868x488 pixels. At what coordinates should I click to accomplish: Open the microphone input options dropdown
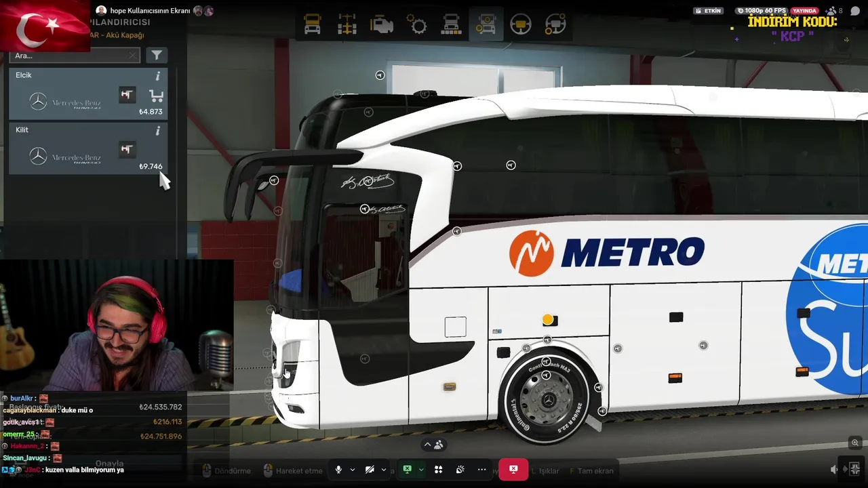point(352,470)
